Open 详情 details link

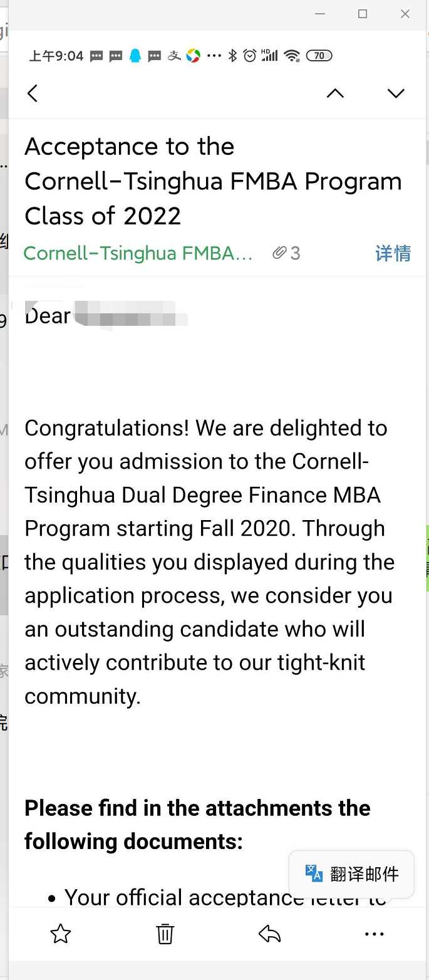coord(393,253)
